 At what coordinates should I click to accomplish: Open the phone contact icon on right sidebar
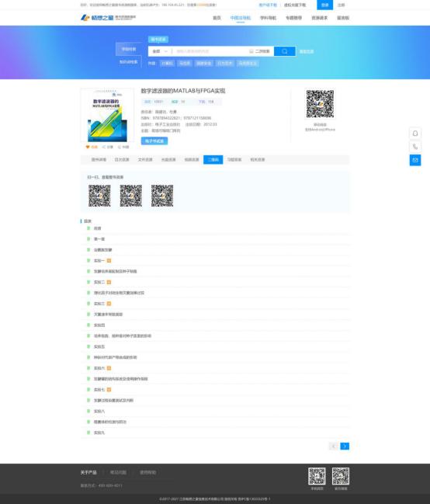[415, 147]
